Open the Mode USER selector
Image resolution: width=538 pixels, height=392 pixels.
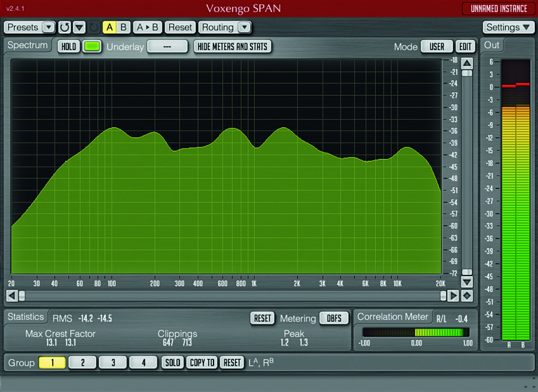(x=437, y=46)
